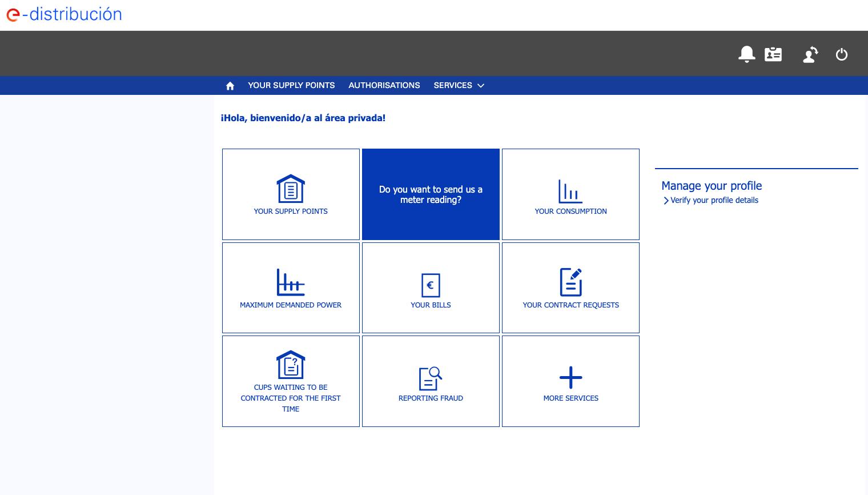868x495 pixels.
Task: Click the Maximum Demanded Power chart icon
Action: coord(291,282)
